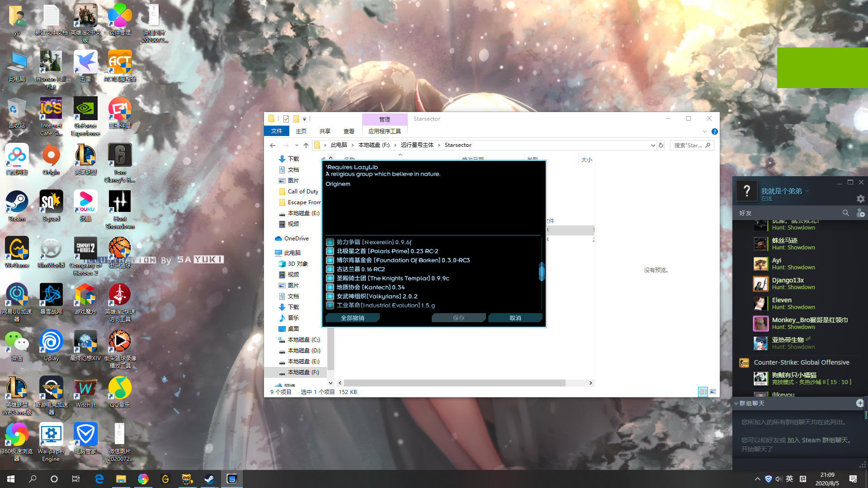The height and width of the screenshot is (488, 868).
Task: Save mod selection with the 保存 button
Action: point(458,318)
